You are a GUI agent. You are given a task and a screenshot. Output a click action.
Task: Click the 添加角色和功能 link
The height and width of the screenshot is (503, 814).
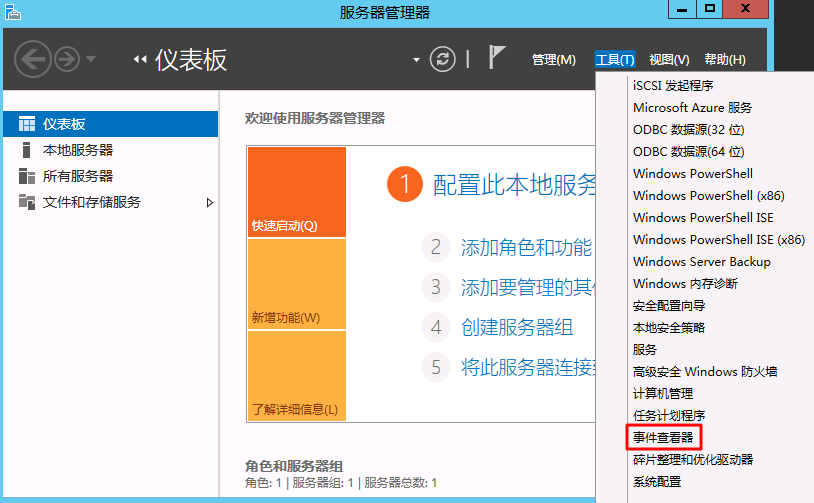pos(526,248)
